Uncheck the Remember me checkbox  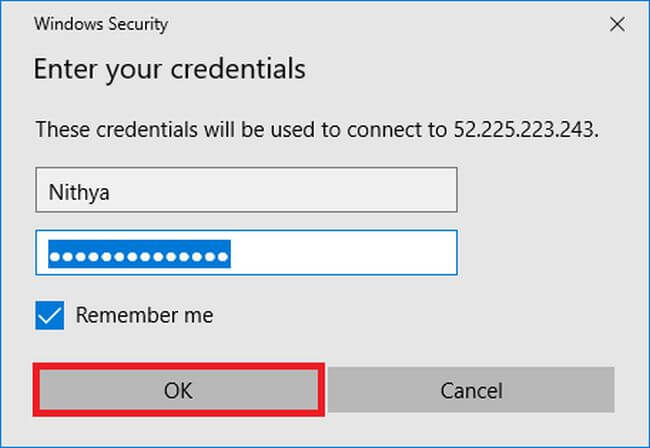[49, 316]
